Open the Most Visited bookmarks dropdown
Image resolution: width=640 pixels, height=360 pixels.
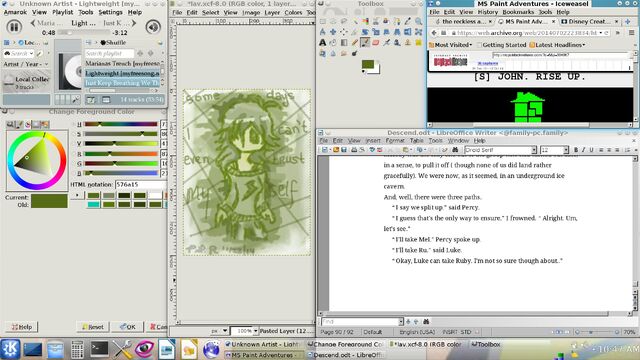(451, 45)
